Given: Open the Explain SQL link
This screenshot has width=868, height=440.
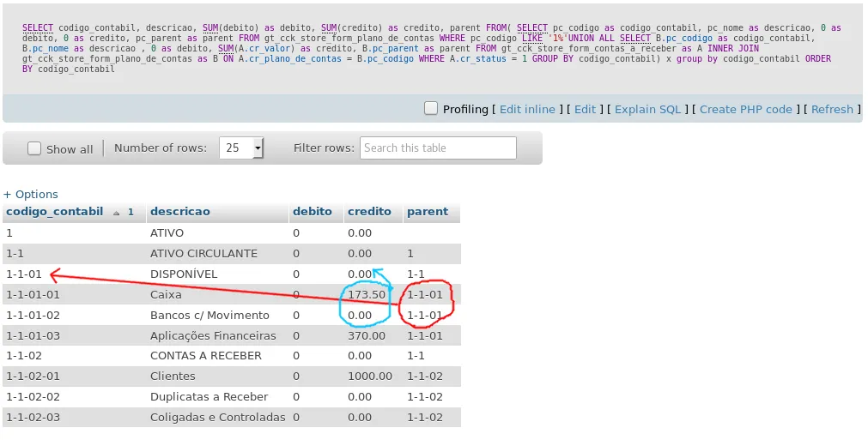Looking at the screenshot, I should click(x=647, y=110).
